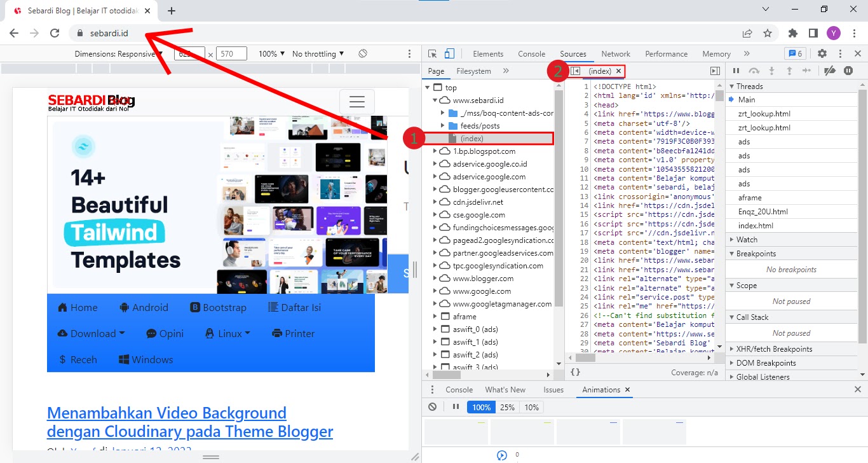Expand the feeds/posts folder

(443, 126)
